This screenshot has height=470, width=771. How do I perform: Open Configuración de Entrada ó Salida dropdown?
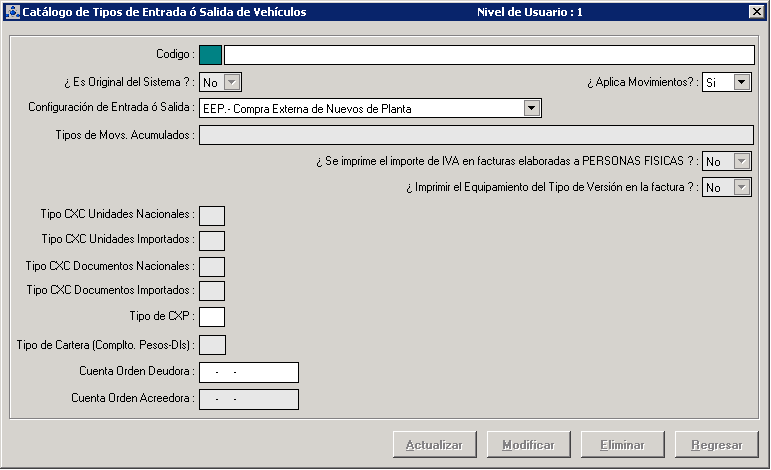point(532,108)
